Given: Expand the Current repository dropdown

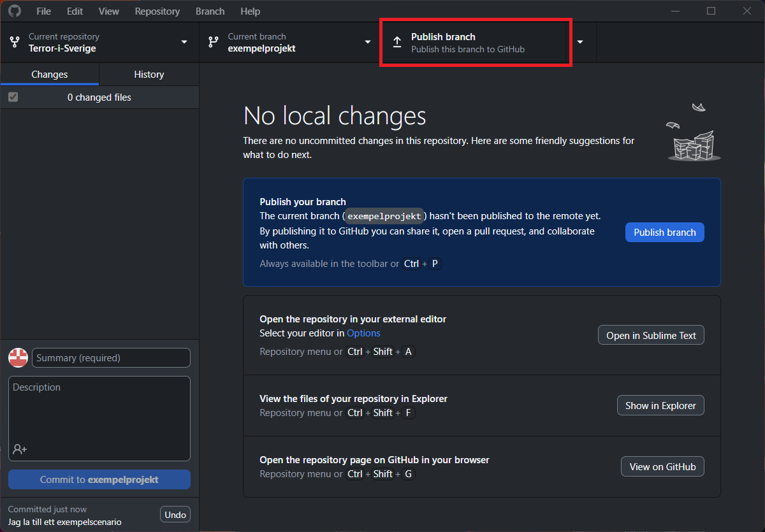Looking at the screenshot, I should click(184, 42).
